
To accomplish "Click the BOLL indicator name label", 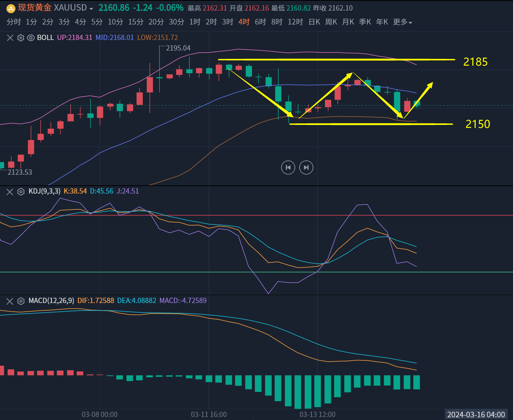I will click(x=45, y=38).
